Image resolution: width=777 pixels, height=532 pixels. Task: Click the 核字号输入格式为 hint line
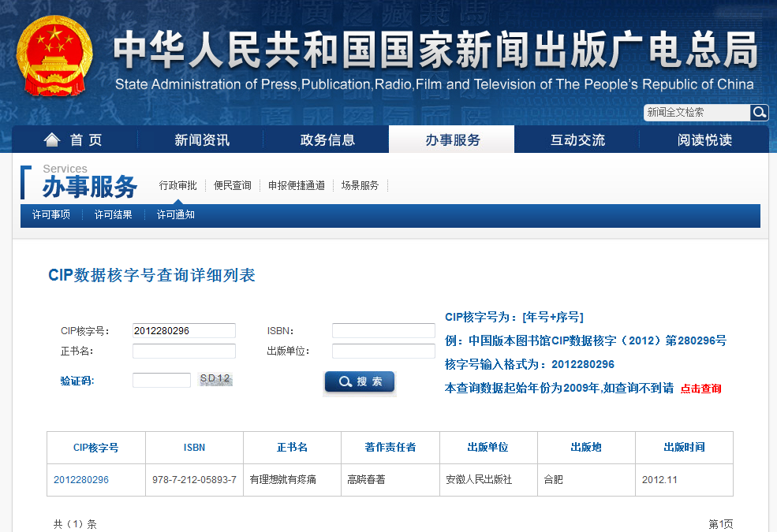click(529, 365)
